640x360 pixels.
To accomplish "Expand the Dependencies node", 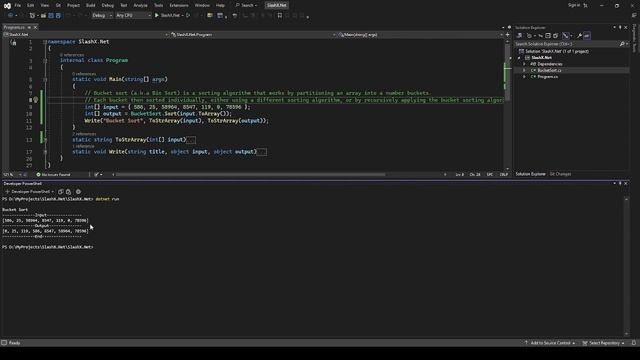I will 524,64.
